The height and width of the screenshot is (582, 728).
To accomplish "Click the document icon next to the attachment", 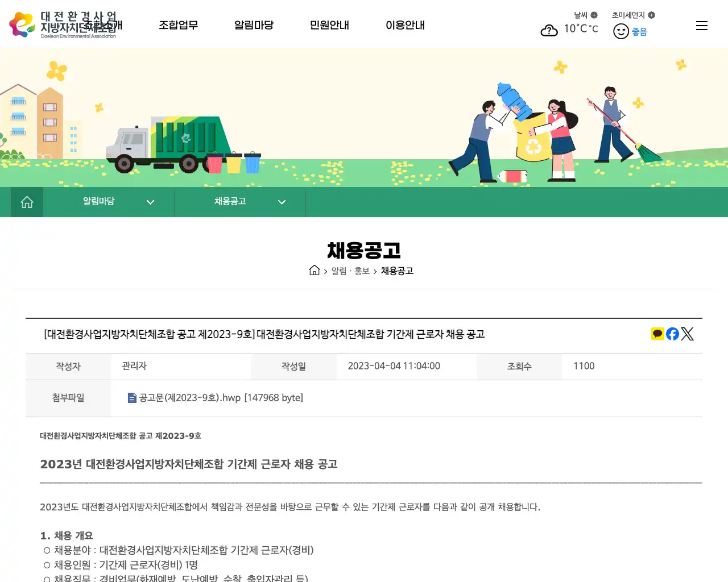I will pyautogui.click(x=131, y=398).
